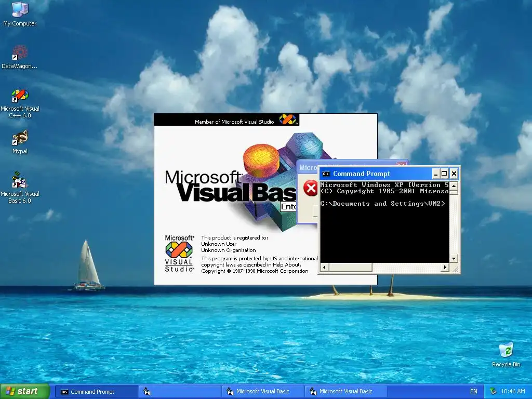The height and width of the screenshot is (399, 532).
Task: Select Microsoft Visual Basic 6.0 desktop shortcut
Action: click(20, 188)
